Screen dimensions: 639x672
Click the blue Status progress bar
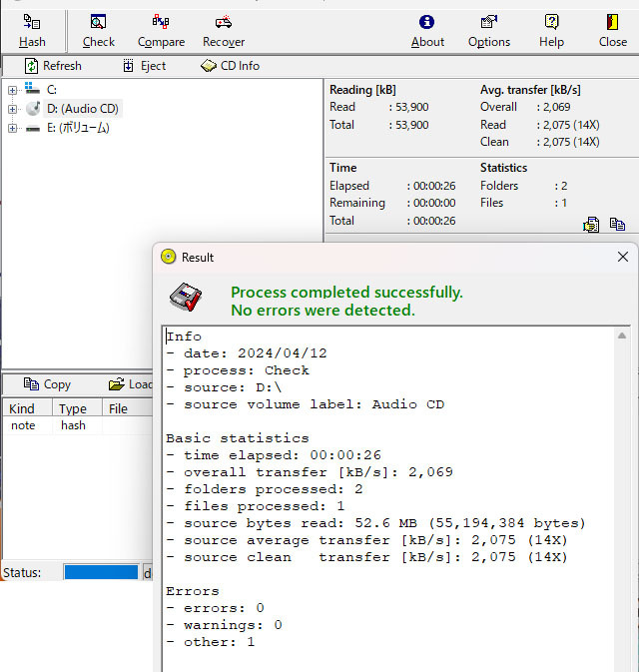[101, 573]
